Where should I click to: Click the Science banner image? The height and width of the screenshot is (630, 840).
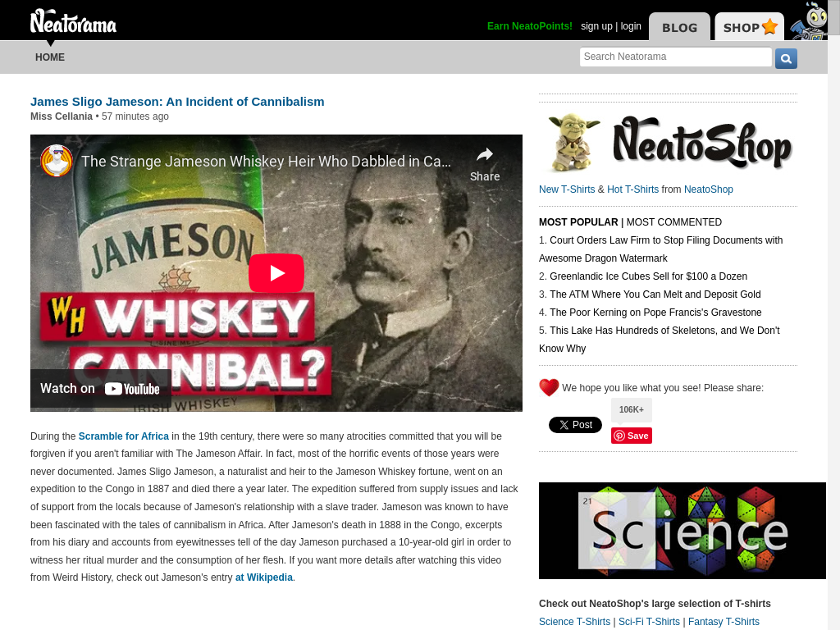[682, 531]
